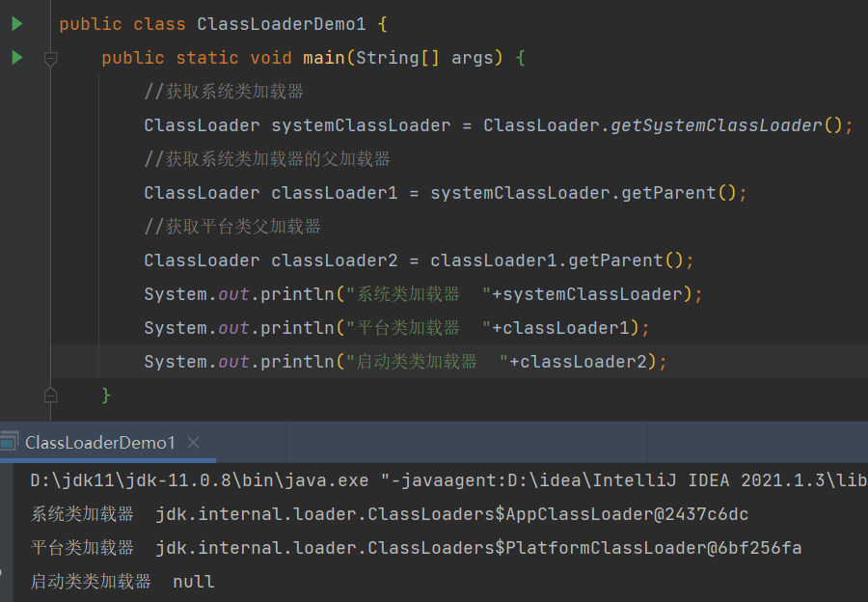Click the run gutter icon beside main method
The width and height of the screenshot is (868, 602).
coord(17,58)
